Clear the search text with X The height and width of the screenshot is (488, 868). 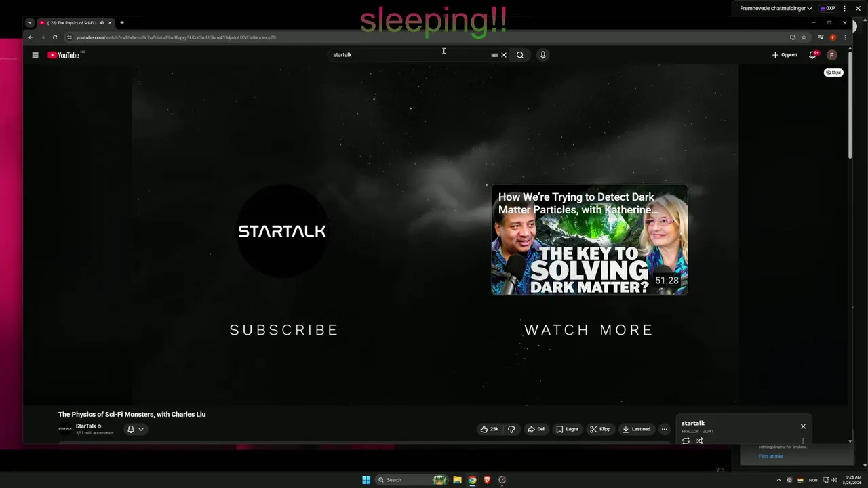[504, 55]
